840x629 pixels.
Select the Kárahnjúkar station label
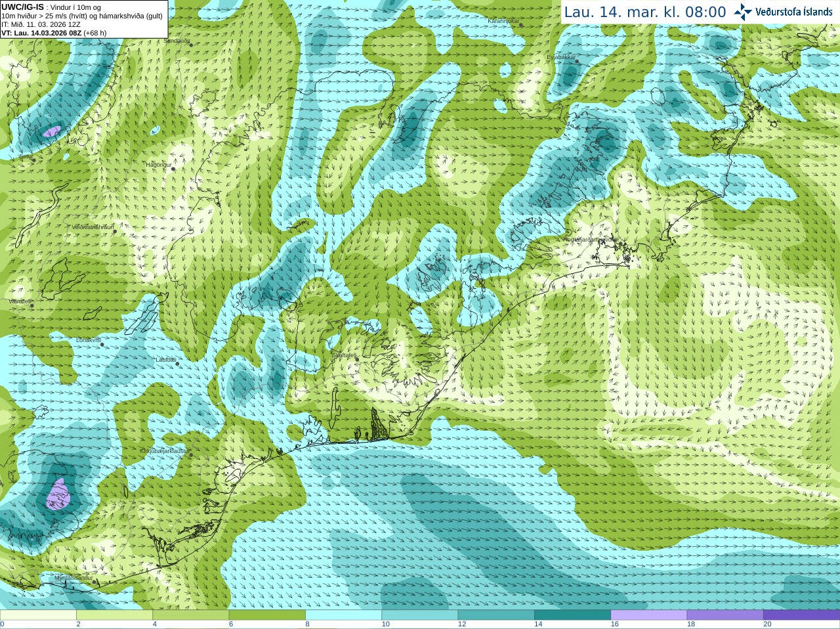pos(503,21)
